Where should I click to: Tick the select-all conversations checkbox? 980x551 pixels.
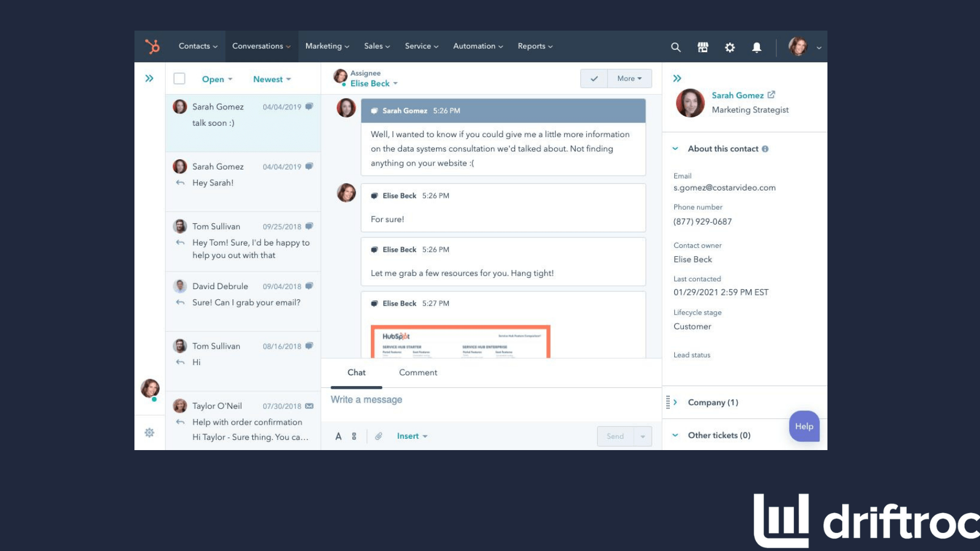click(179, 79)
